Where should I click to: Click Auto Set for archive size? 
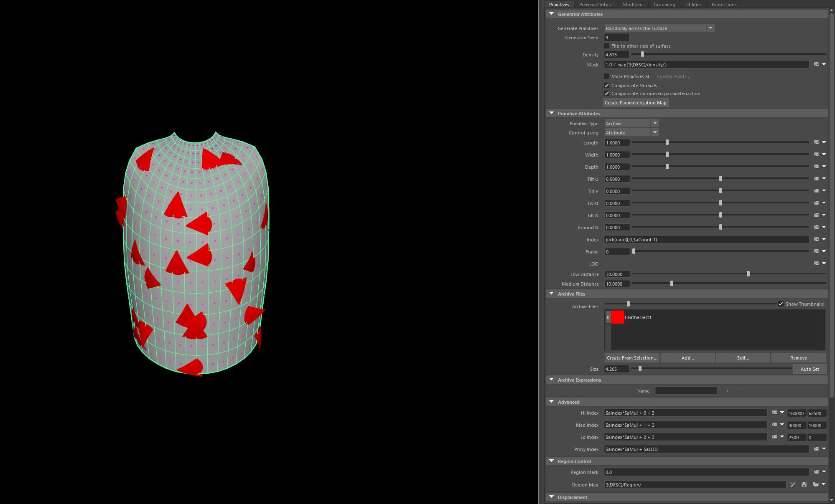[810, 369]
